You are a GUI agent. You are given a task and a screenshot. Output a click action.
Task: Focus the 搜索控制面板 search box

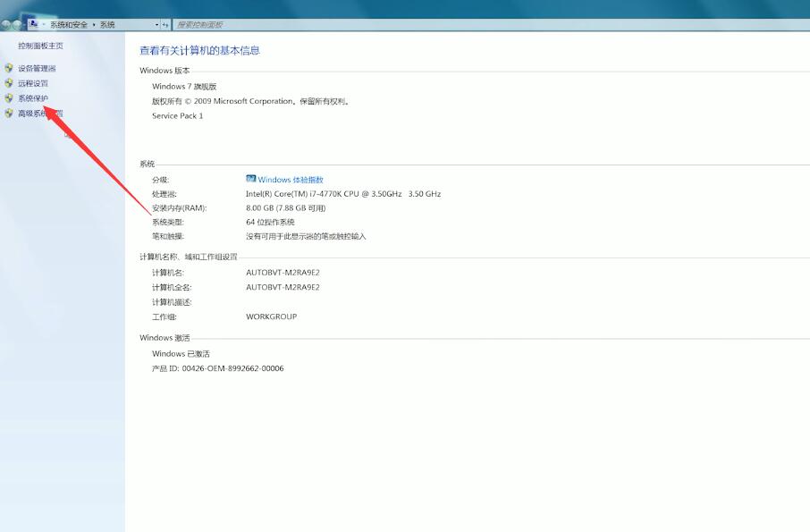pos(491,25)
